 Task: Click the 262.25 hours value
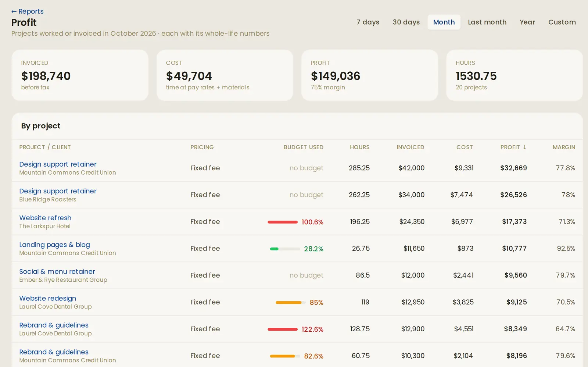(x=359, y=195)
